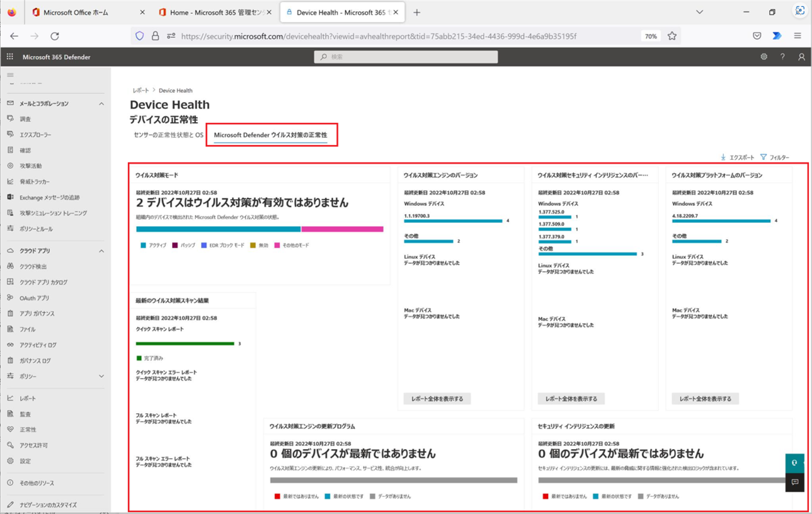Open the feedback chat icon at right edge

coord(794,483)
